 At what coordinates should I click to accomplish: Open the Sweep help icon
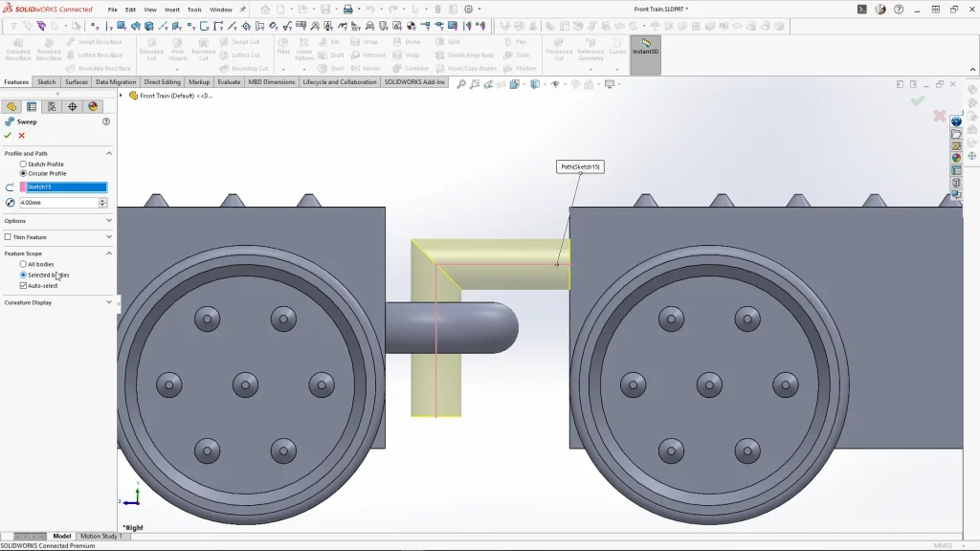coord(106,121)
